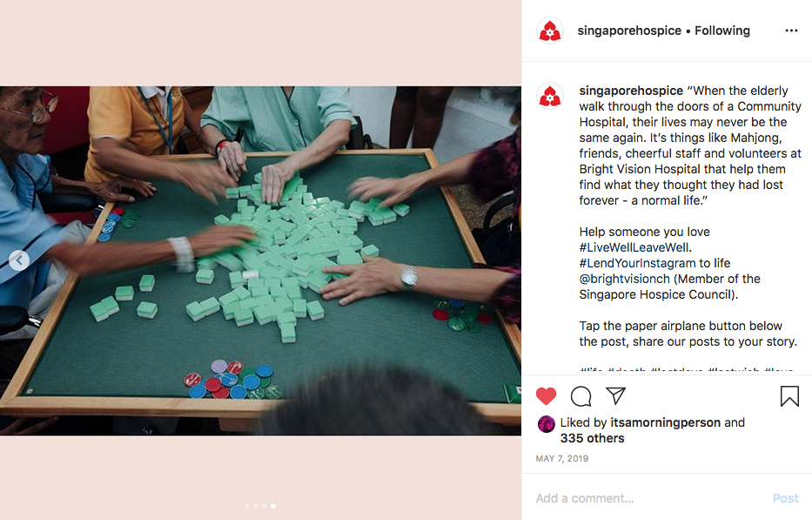Save the post with the bookmark icon
Screen dimensions: 812x520
(x=789, y=396)
